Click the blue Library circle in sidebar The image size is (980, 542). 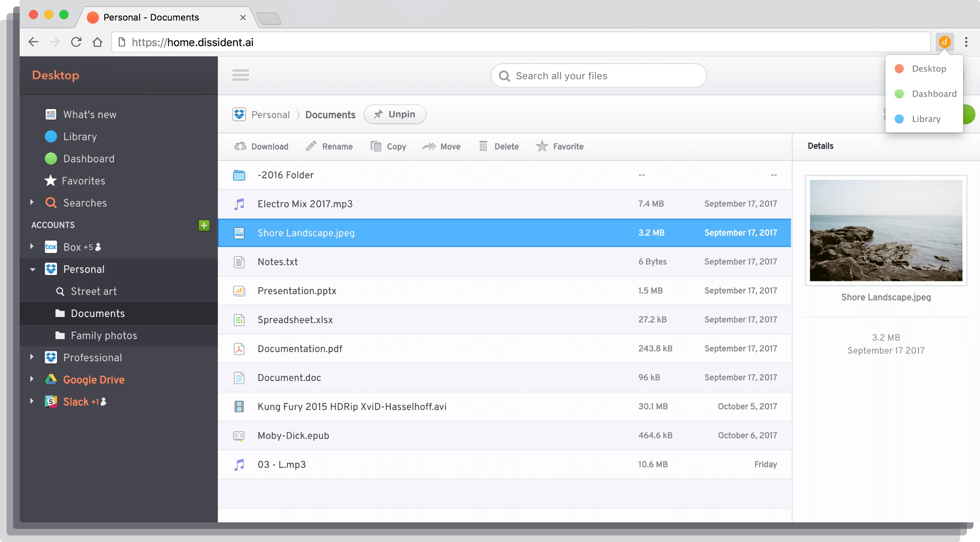[51, 136]
